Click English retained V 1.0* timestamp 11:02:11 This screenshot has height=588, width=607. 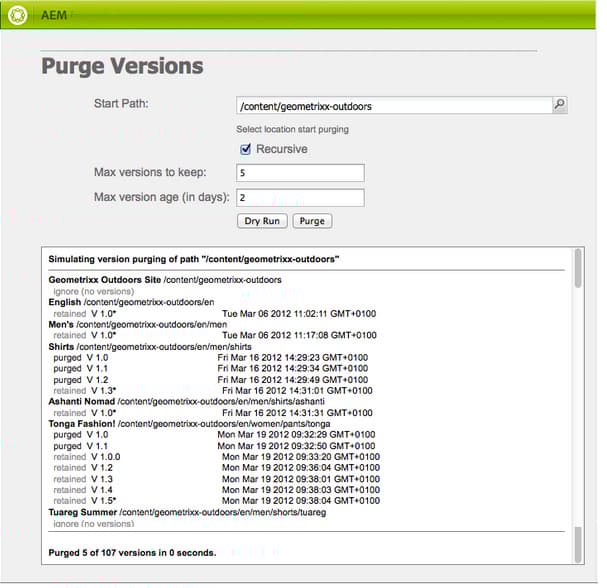tap(299, 314)
